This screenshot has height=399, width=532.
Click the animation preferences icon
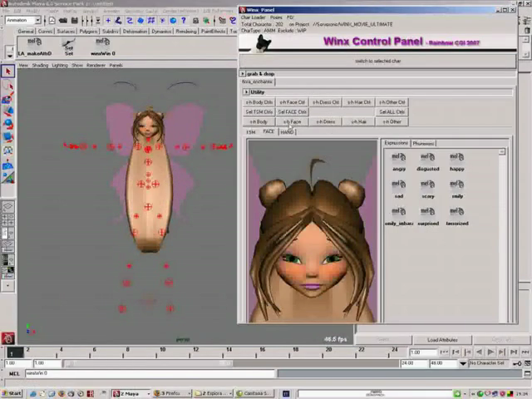pyautogui.click(x=527, y=363)
